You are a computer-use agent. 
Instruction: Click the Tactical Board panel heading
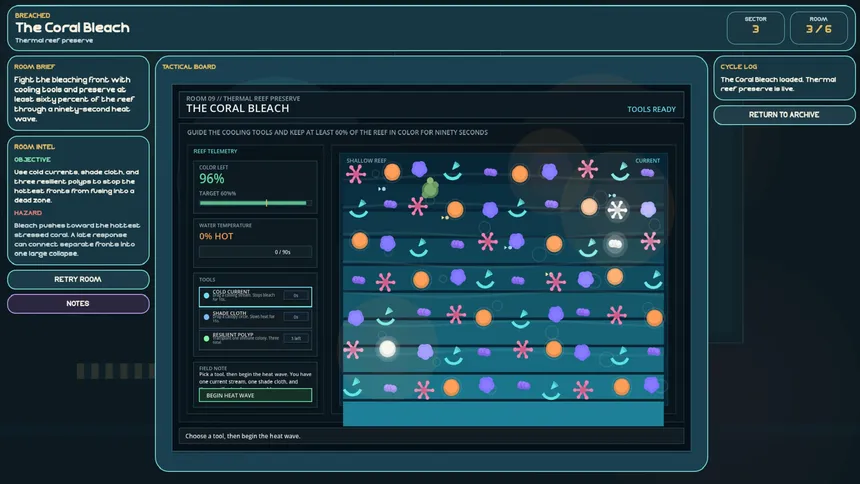[x=189, y=67]
